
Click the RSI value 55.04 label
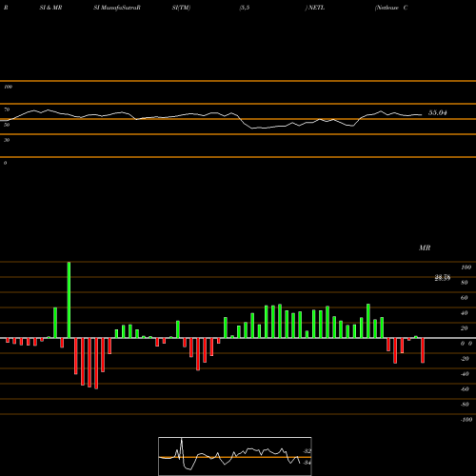(x=438, y=112)
